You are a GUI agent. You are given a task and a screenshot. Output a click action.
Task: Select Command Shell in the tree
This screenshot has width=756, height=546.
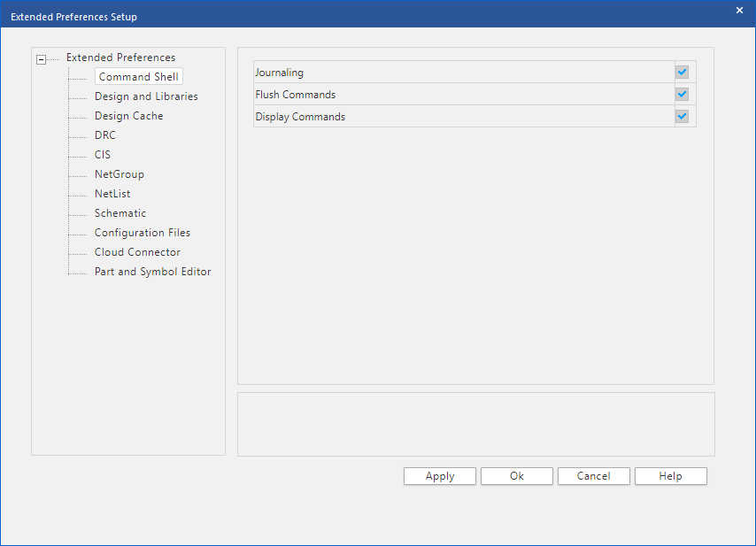click(x=138, y=77)
